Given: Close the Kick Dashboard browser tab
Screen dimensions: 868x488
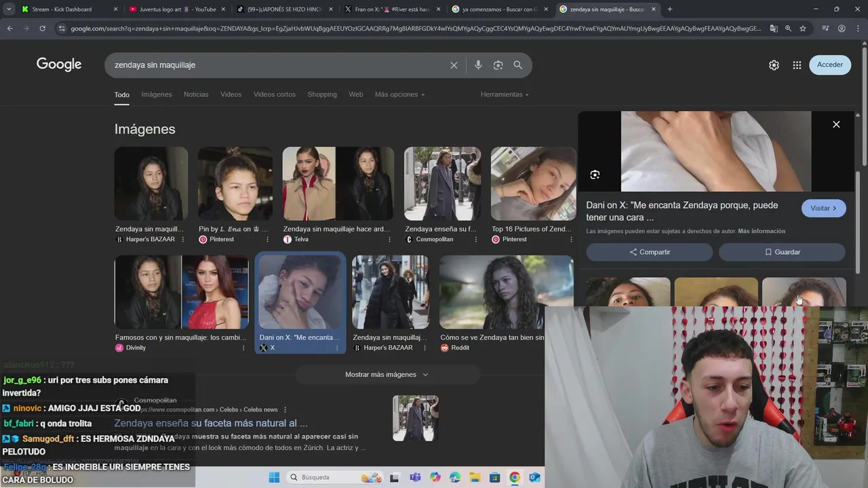Looking at the screenshot, I should pos(115,9).
